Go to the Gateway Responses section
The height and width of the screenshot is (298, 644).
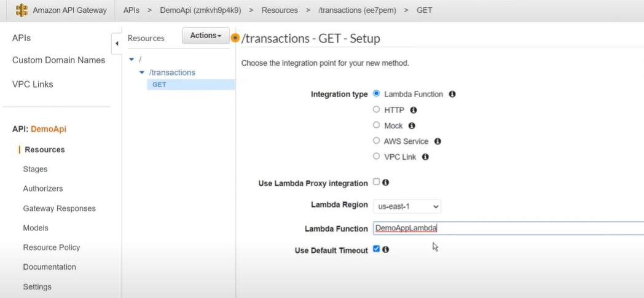pyautogui.click(x=59, y=208)
